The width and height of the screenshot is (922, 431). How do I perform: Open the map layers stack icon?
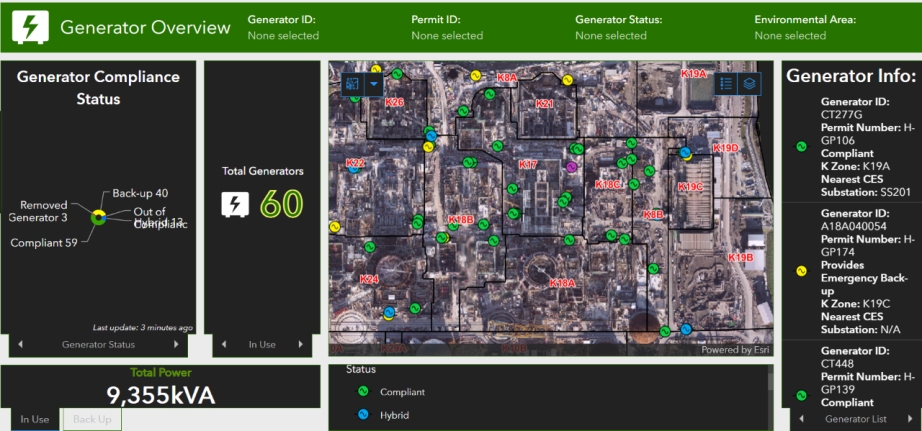point(749,84)
